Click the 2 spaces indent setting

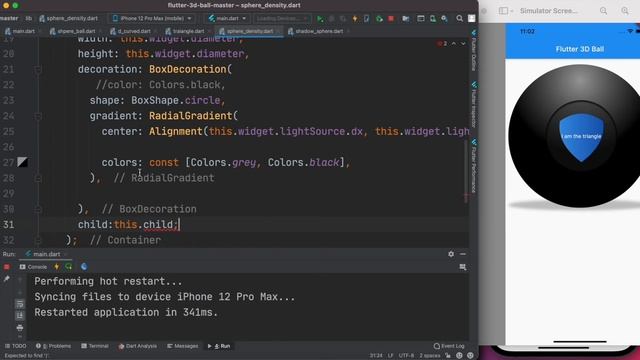(x=430, y=356)
